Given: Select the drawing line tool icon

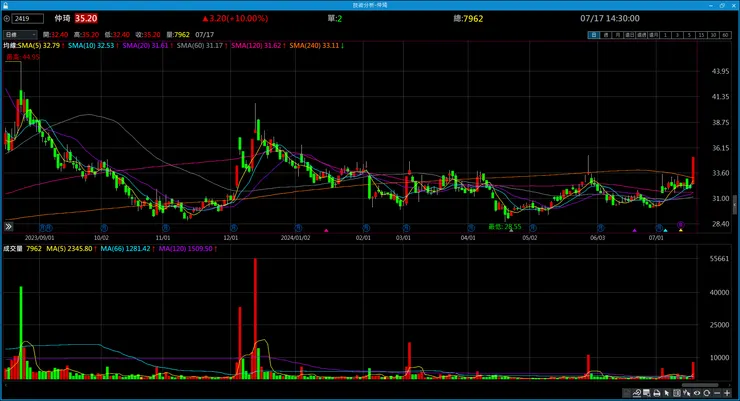Looking at the screenshot, I should coord(637,393).
